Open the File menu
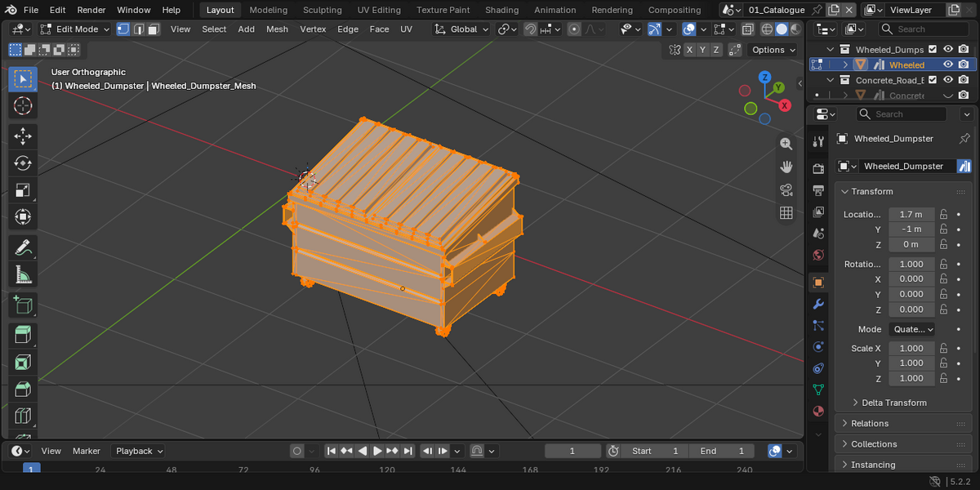 coord(30,10)
